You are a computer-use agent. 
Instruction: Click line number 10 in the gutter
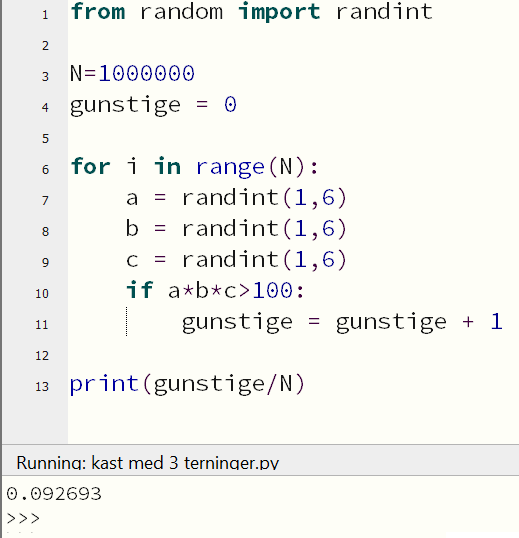click(x=42, y=293)
